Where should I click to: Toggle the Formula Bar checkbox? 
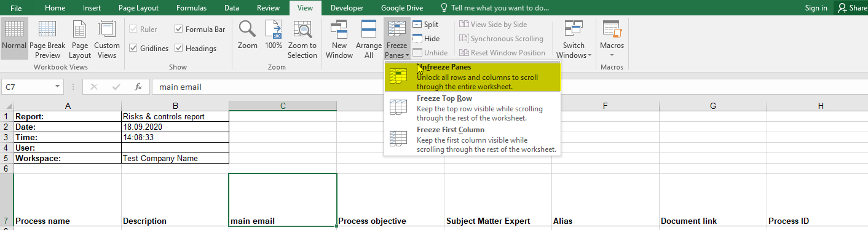tap(200, 29)
